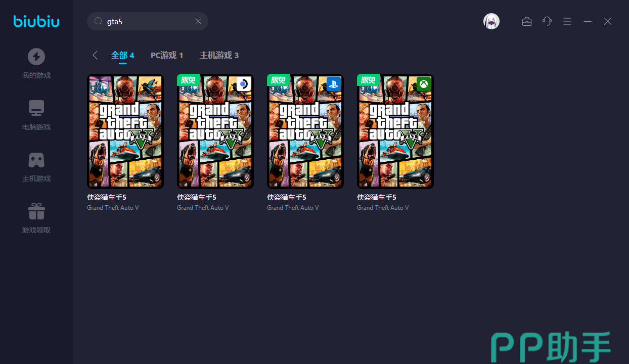Switch to PC游戏 1 tab

tap(167, 55)
